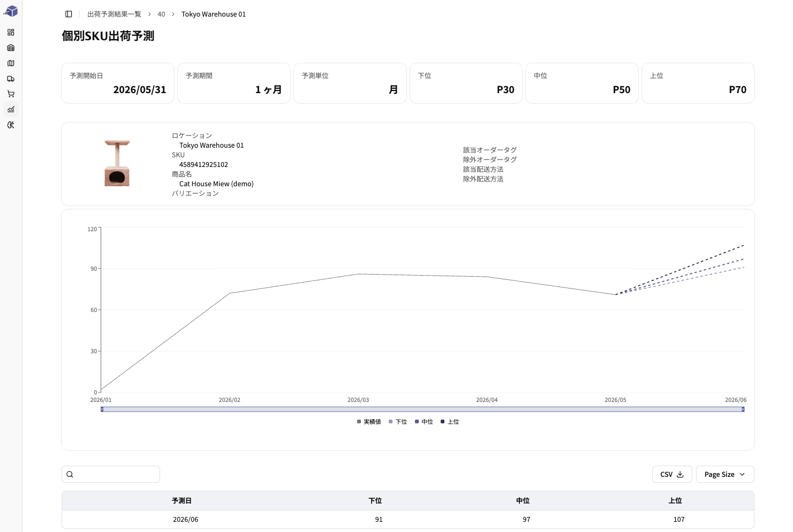Open the Page Size dropdown
Viewport: 793px width, 532px height.
pos(725,474)
